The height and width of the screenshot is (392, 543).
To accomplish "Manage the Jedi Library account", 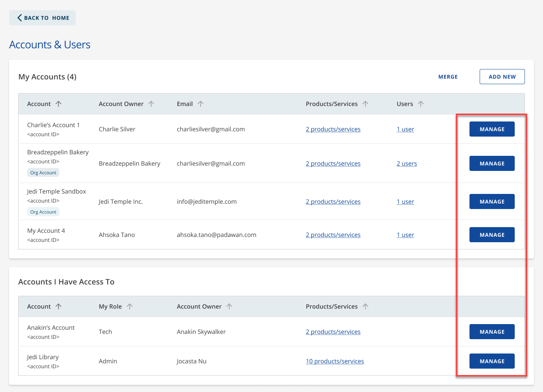I will (492, 361).
